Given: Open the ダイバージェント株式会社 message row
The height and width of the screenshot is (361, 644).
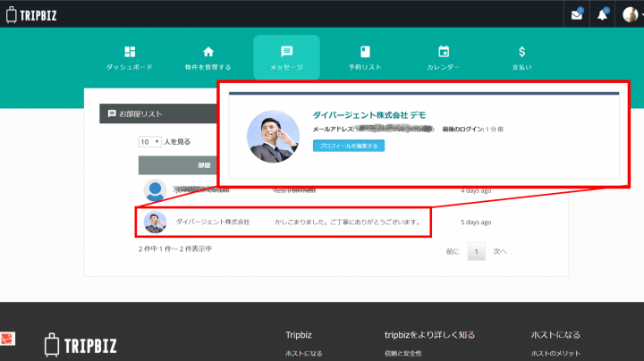Looking at the screenshot, I should [284, 222].
